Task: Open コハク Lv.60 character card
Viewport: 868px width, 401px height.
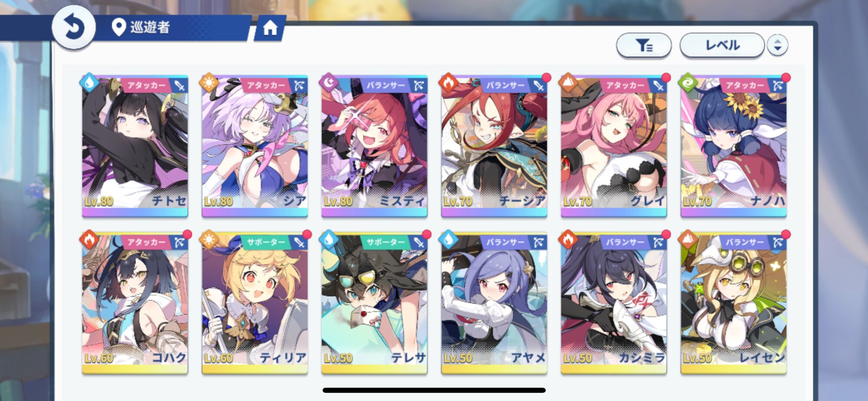Action: 135,303
